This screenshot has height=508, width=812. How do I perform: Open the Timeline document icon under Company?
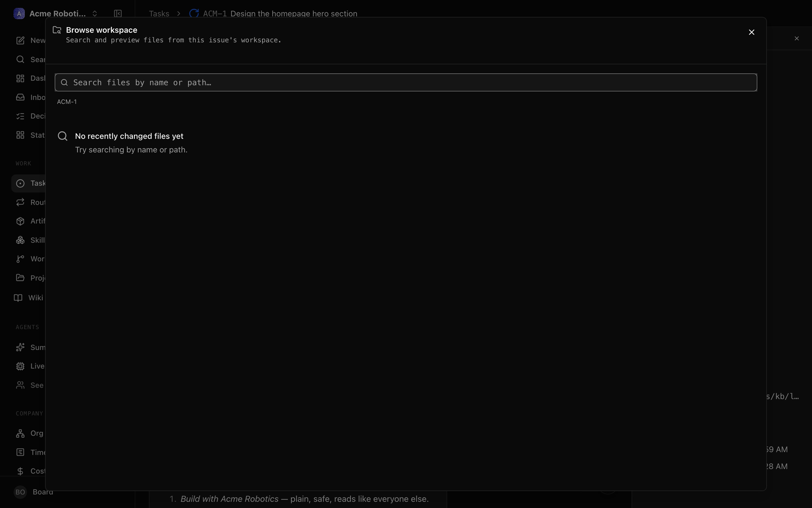(x=20, y=452)
